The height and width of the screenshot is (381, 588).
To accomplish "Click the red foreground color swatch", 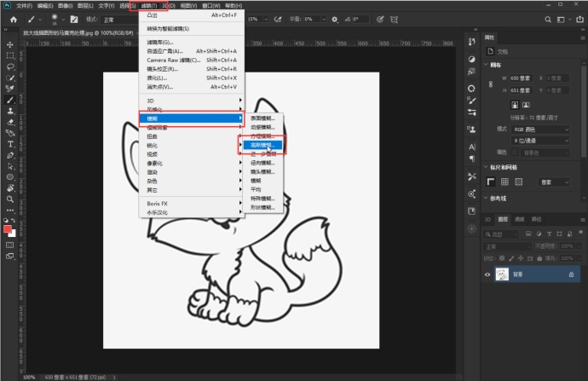I will pyautogui.click(x=8, y=229).
